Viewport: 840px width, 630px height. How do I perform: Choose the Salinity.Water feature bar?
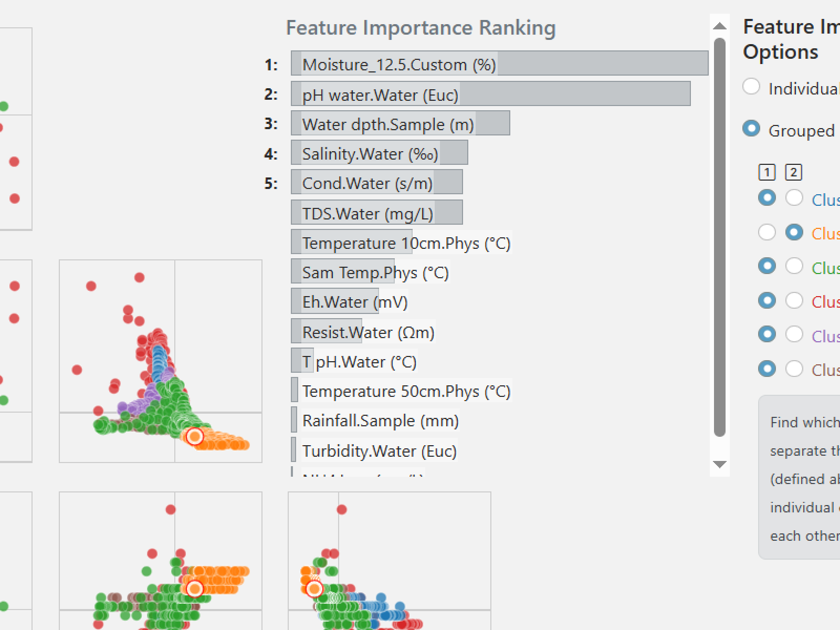[x=379, y=153]
